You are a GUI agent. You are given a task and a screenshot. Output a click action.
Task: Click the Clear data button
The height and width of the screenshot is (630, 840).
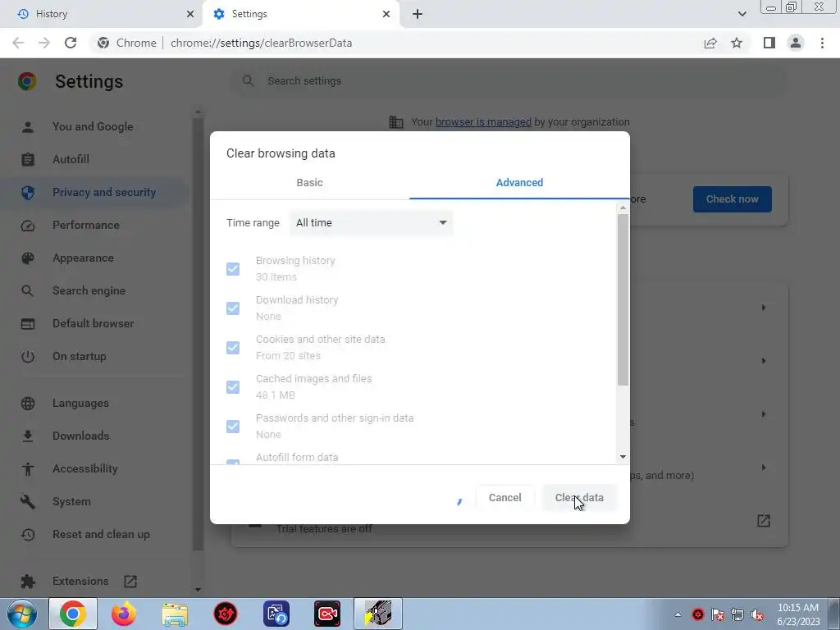tap(579, 498)
